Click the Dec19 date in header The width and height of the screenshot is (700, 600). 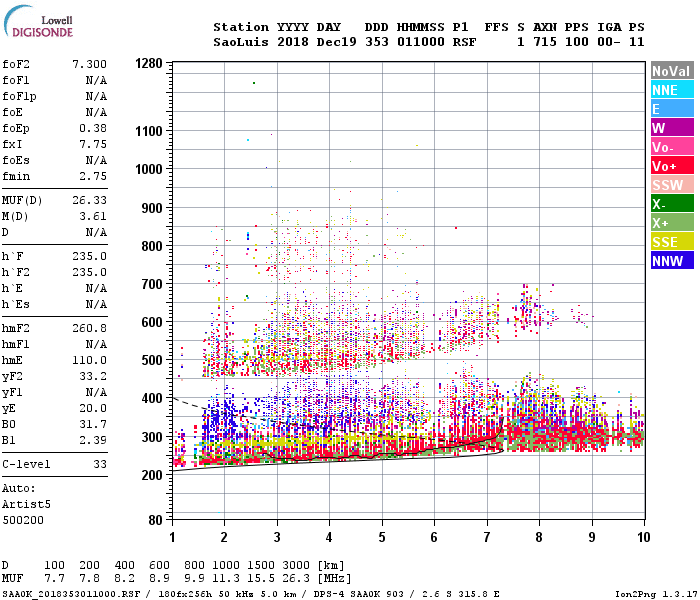tap(337, 42)
